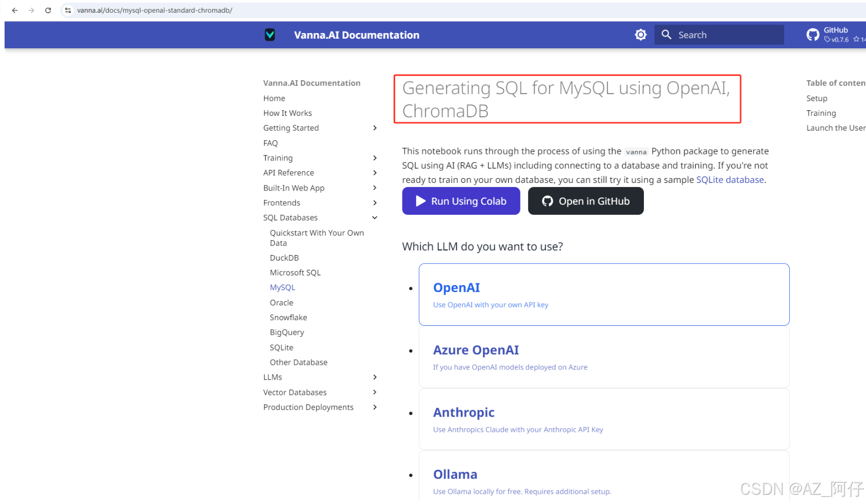
Task: Click the browser forward arrow
Action: [32, 10]
